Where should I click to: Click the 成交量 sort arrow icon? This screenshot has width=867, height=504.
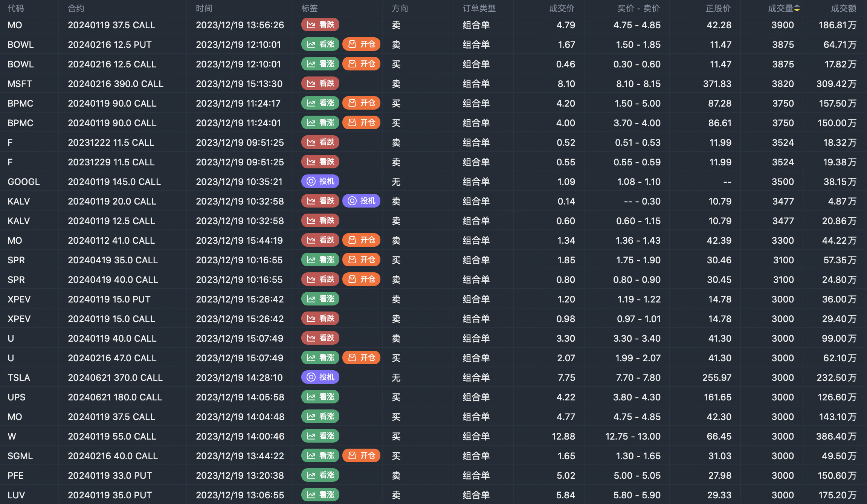[x=797, y=8]
